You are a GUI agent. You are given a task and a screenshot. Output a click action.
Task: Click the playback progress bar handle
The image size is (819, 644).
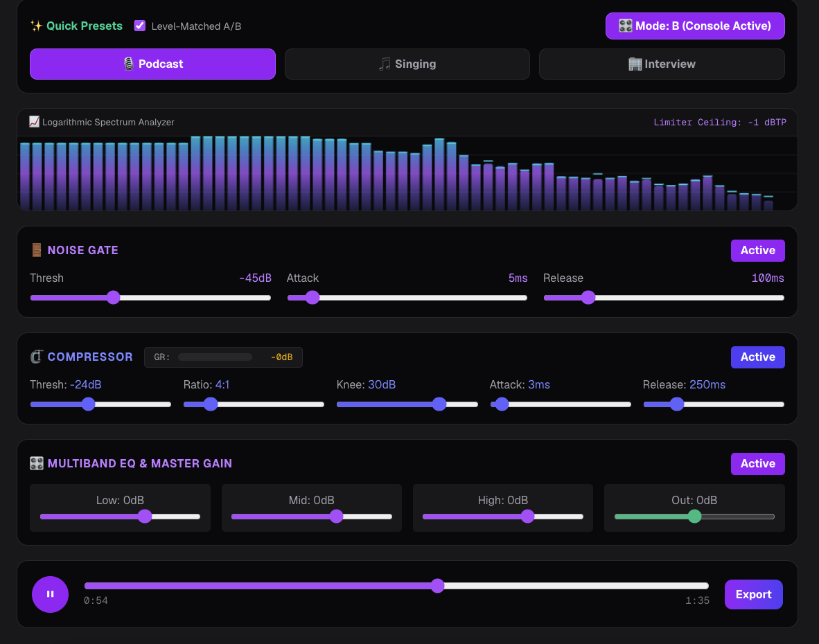click(438, 586)
